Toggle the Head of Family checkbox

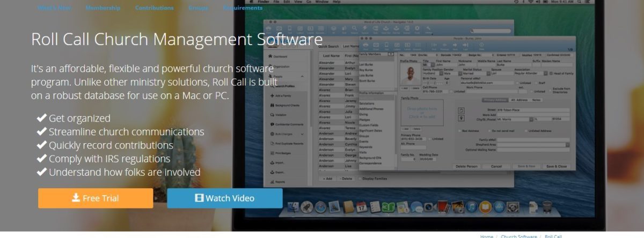pyautogui.click(x=551, y=73)
